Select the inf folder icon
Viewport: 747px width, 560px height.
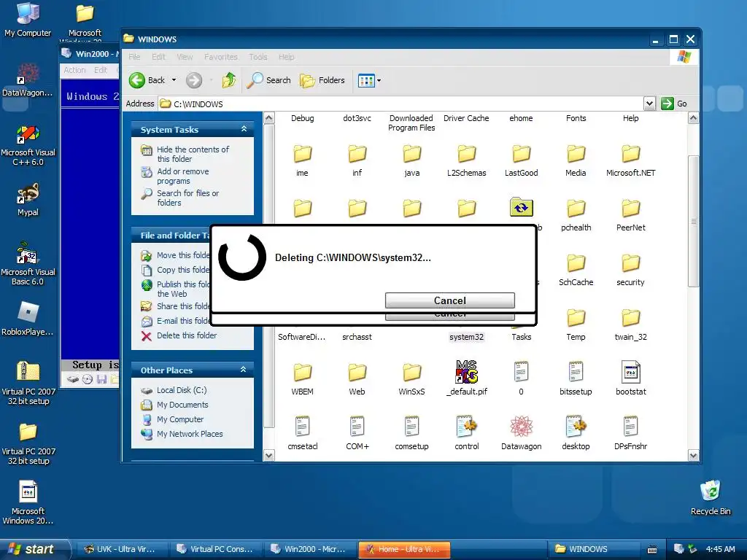(x=357, y=154)
